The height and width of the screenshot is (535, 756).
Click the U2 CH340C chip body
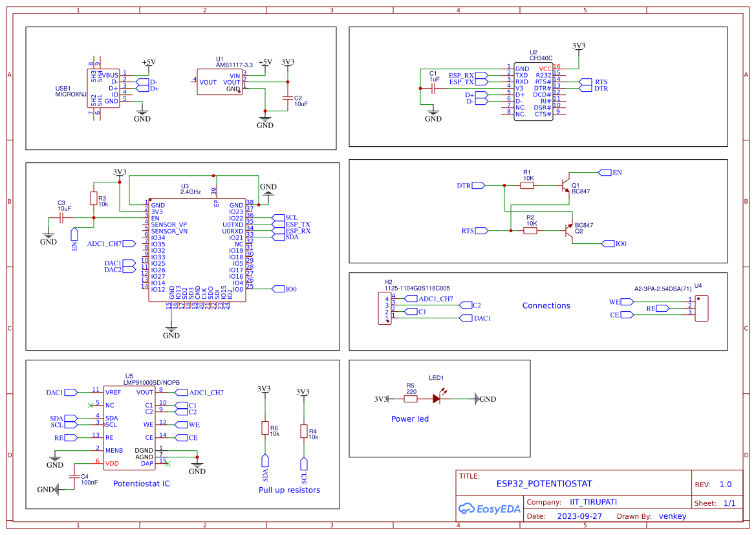point(534,92)
